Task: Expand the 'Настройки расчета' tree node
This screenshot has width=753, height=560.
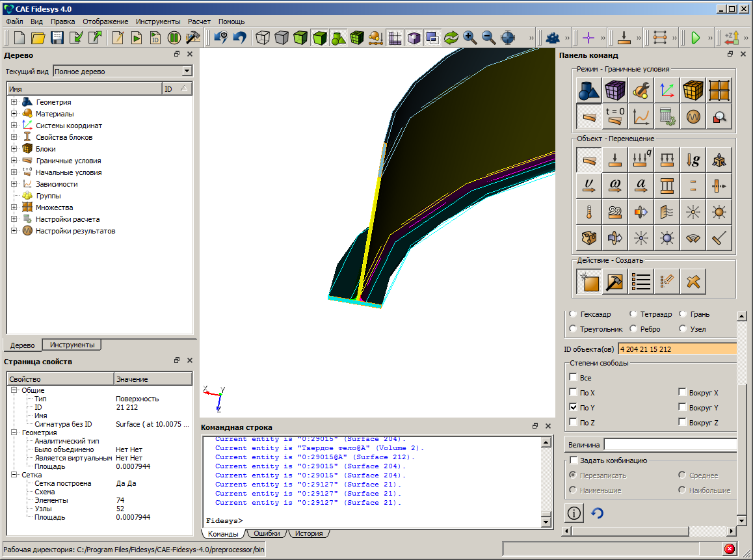Action: pyautogui.click(x=14, y=219)
